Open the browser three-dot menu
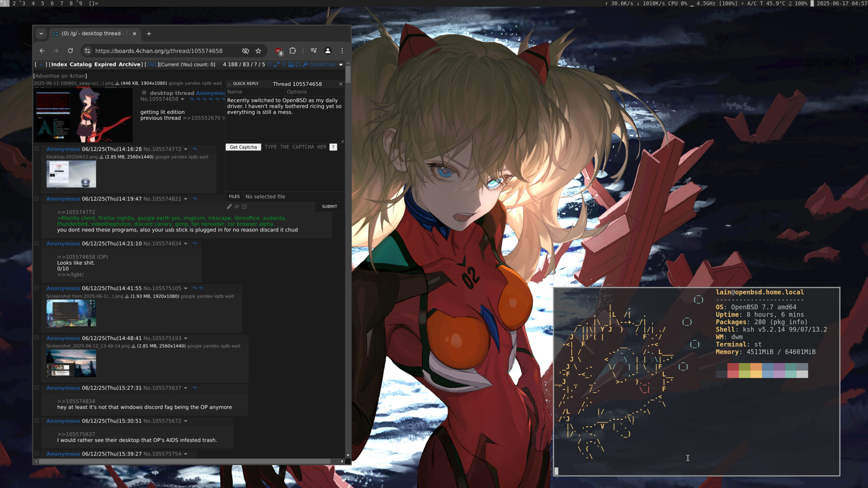 [342, 51]
